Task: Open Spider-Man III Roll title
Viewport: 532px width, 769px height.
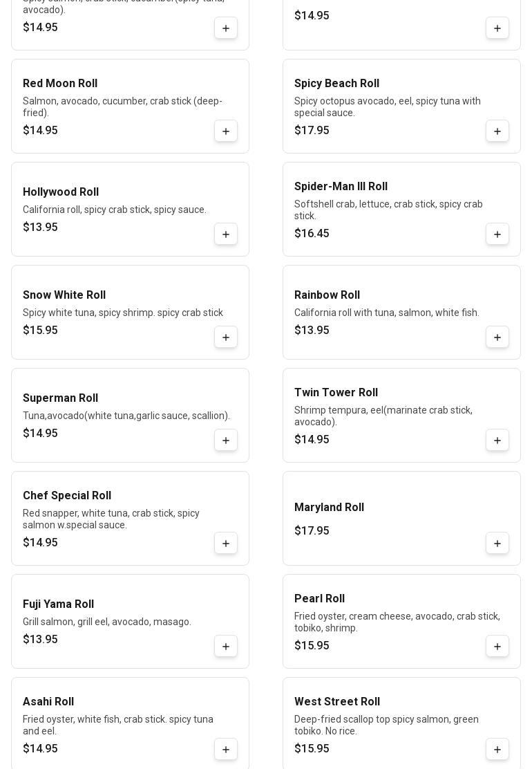Action: pyautogui.click(x=341, y=187)
